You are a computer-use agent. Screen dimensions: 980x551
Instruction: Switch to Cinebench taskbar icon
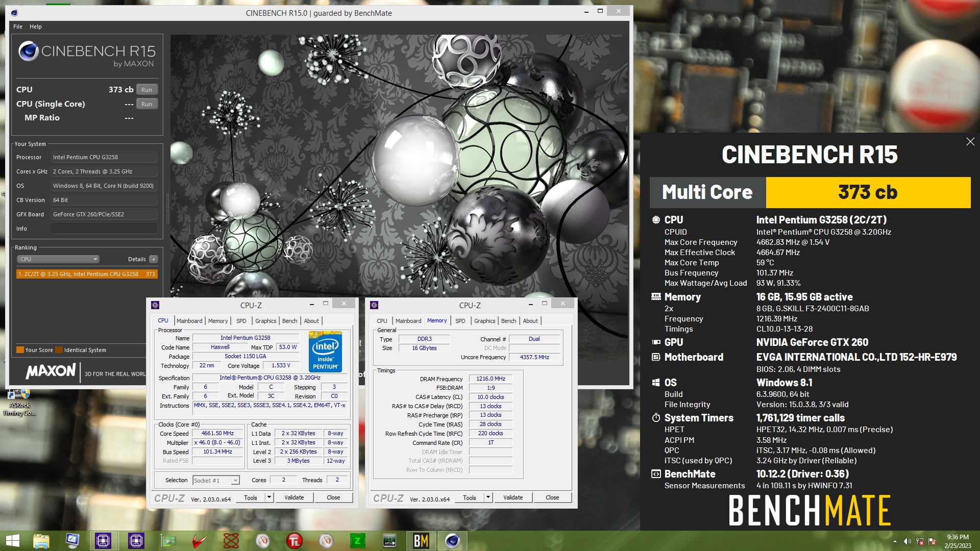pyautogui.click(x=453, y=541)
